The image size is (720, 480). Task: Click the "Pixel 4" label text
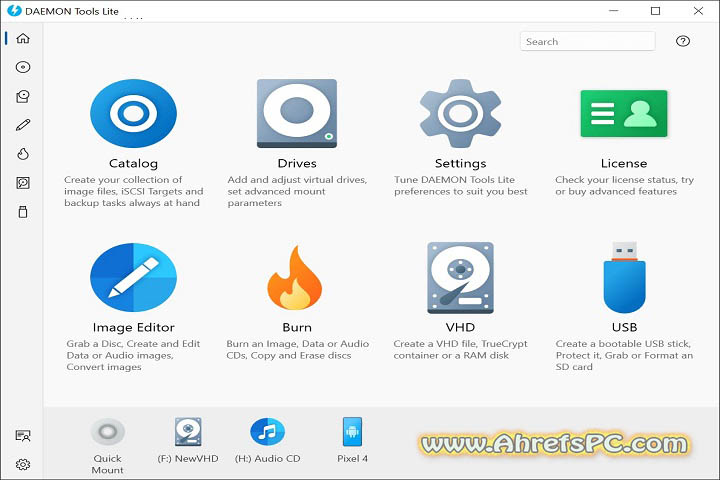pyautogui.click(x=352, y=458)
